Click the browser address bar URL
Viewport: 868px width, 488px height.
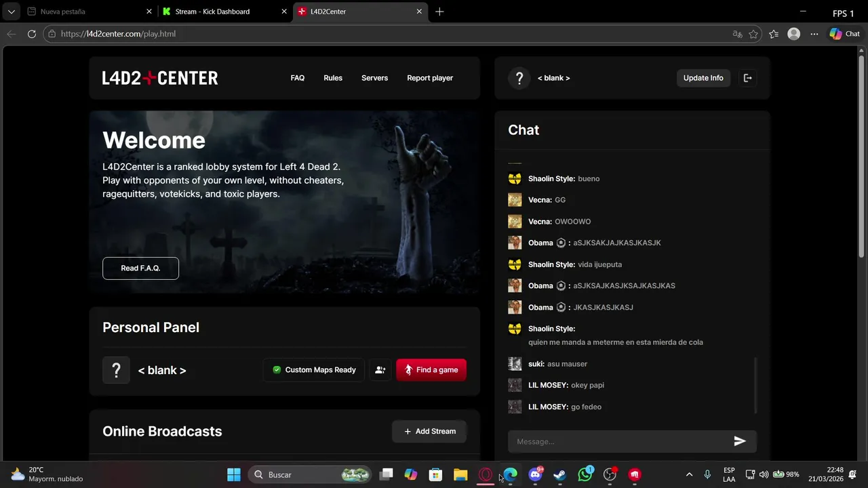(x=118, y=34)
